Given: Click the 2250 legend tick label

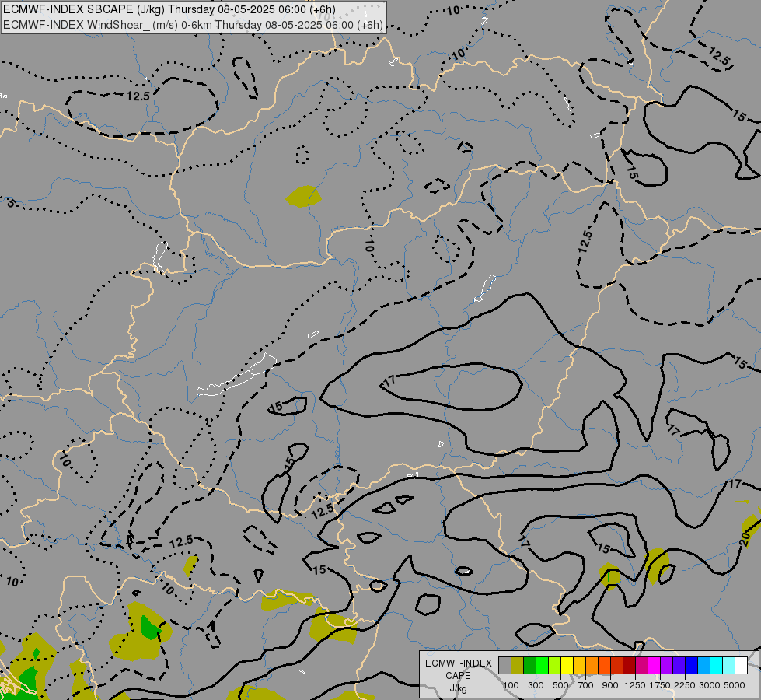Looking at the screenshot, I should pyautogui.click(x=685, y=685).
